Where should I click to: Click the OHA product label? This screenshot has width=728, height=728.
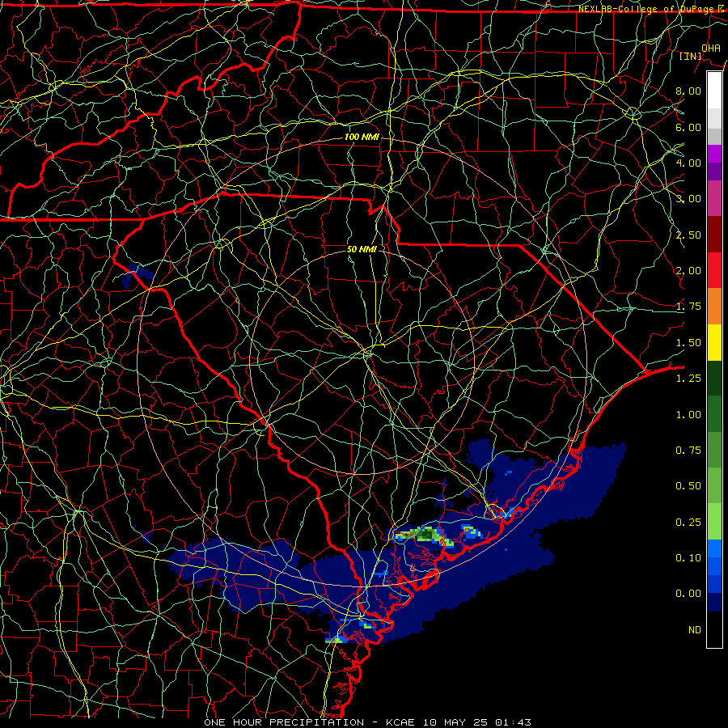(711, 48)
